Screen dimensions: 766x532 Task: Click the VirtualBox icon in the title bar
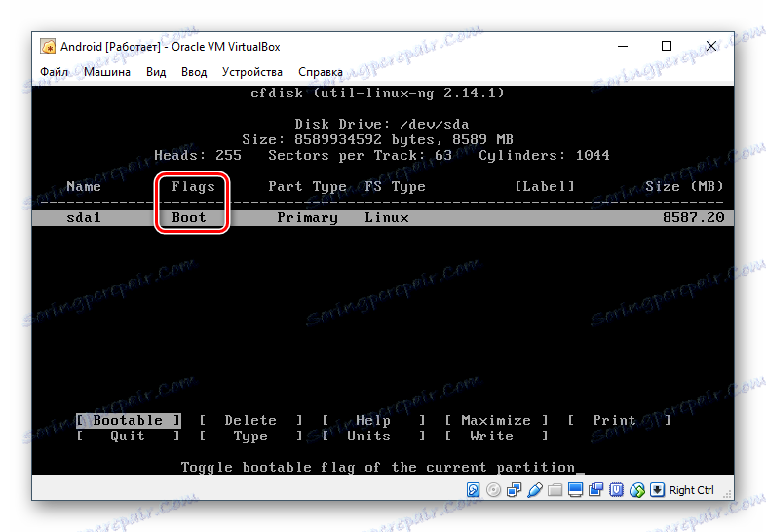pos(48,47)
